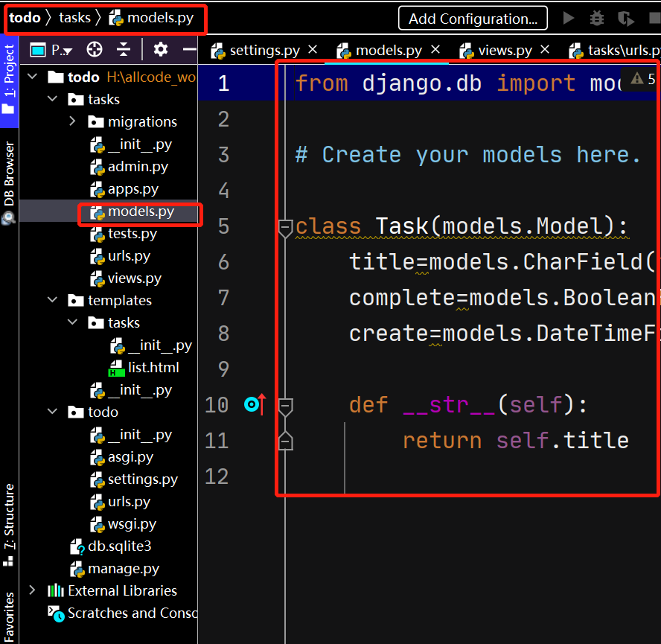
Task: Collapse the inner todo package folder
Action: 52,412
